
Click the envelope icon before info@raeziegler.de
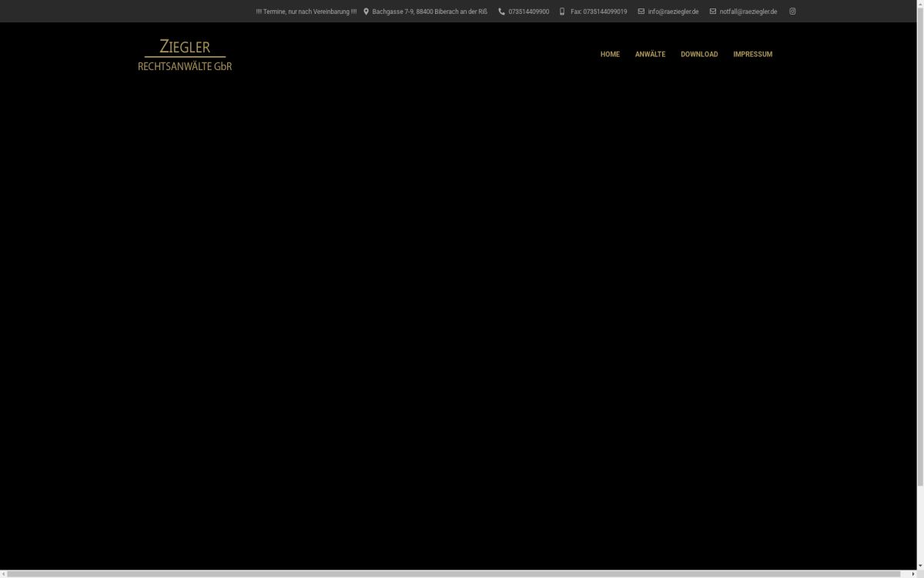click(641, 12)
